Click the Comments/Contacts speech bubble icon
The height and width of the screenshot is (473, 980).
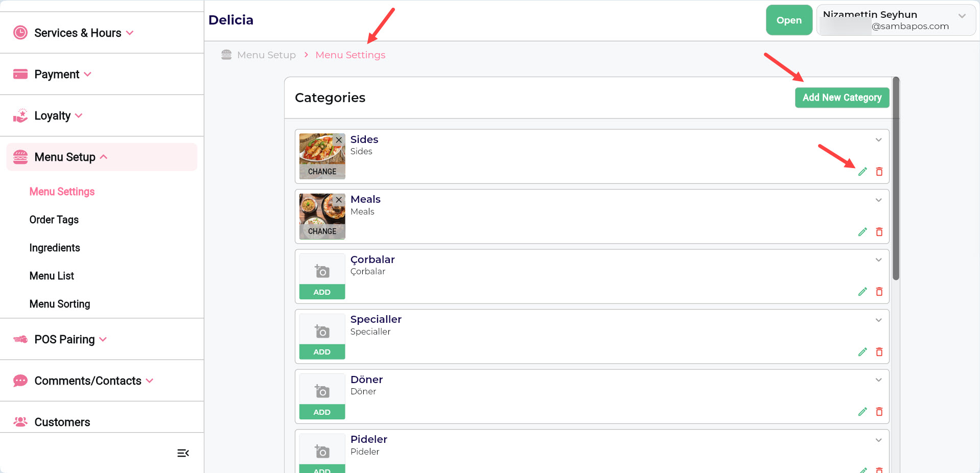coord(20,381)
